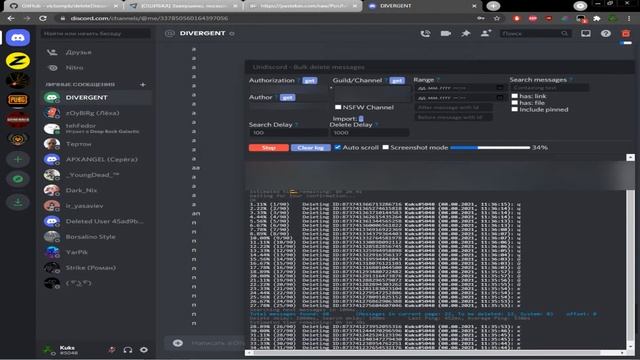The image size is (640, 360).
Task: Open the yellow Z server
Action: (18, 61)
